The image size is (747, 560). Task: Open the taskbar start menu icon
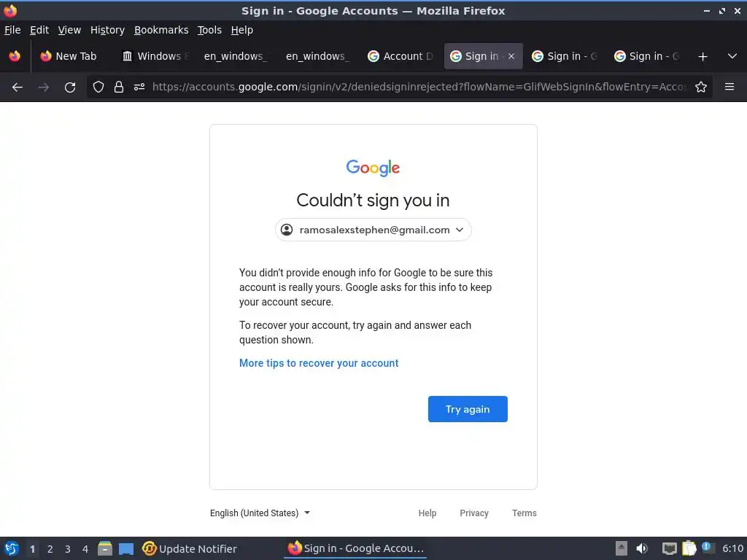pos(12,548)
